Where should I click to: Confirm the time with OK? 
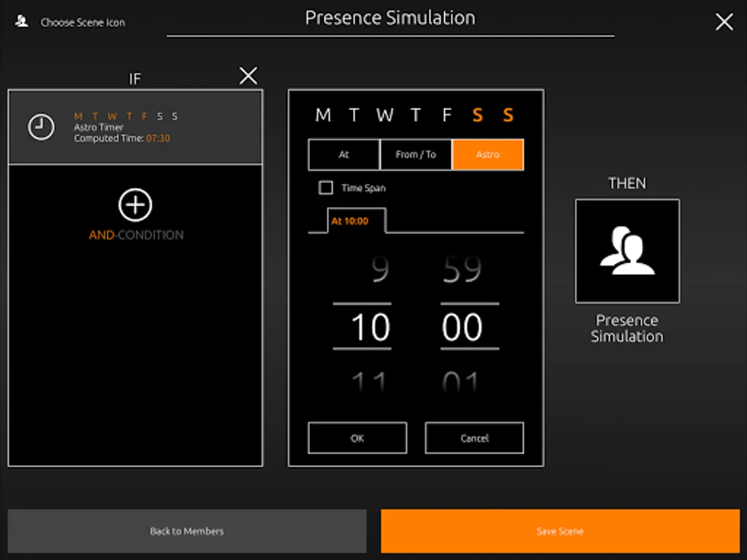point(357,438)
